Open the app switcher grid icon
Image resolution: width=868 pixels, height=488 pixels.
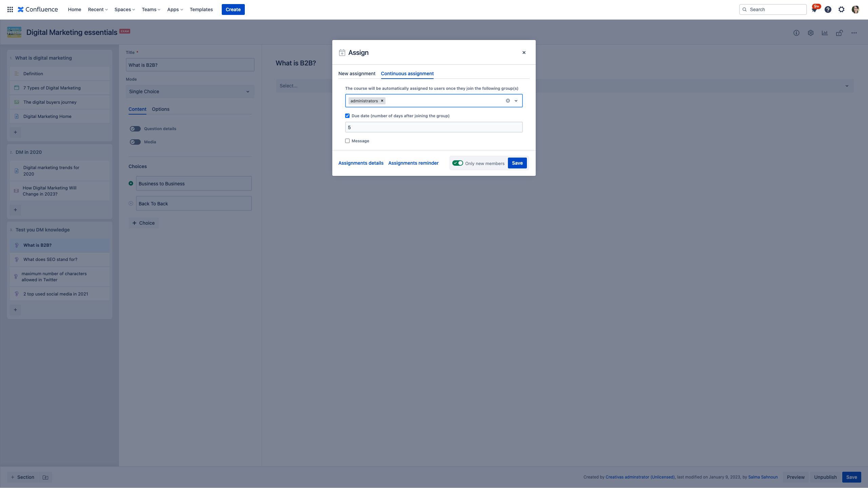(10, 9)
